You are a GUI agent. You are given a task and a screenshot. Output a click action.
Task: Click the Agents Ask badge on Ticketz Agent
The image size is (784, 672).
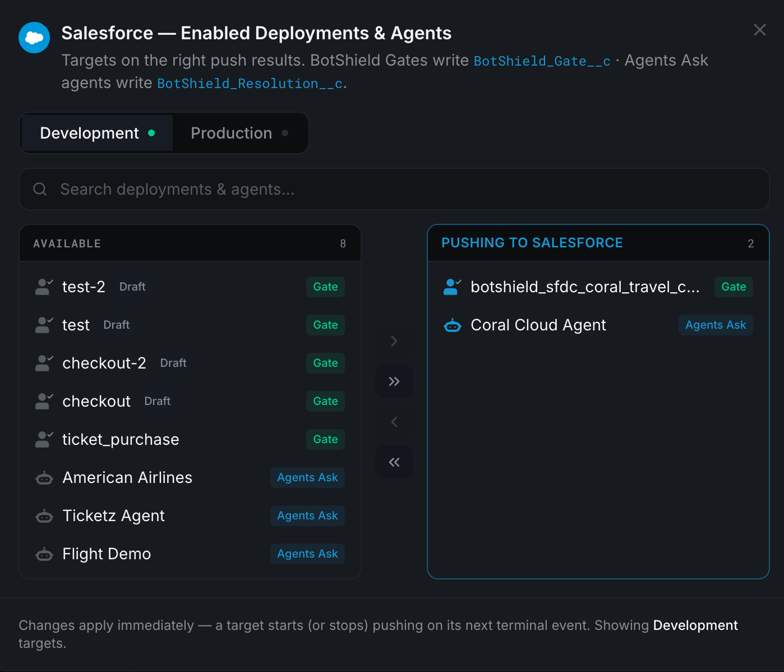coord(307,515)
